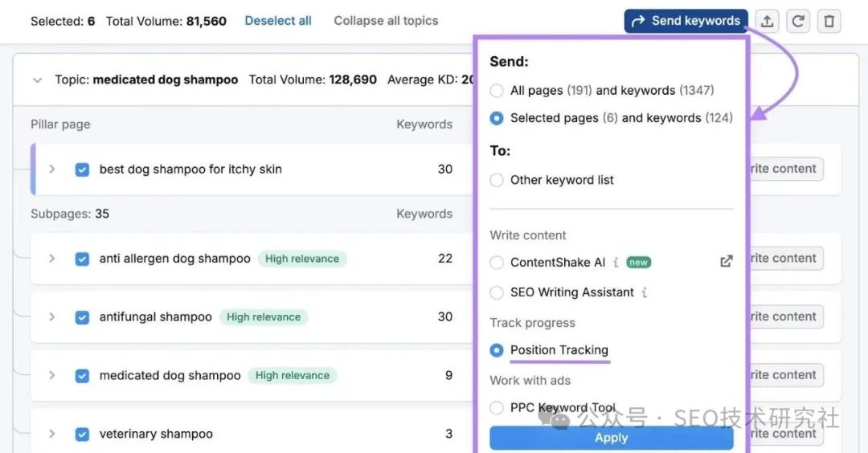The width and height of the screenshot is (868, 453).
Task: Click the export upload icon
Action: [768, 22]
